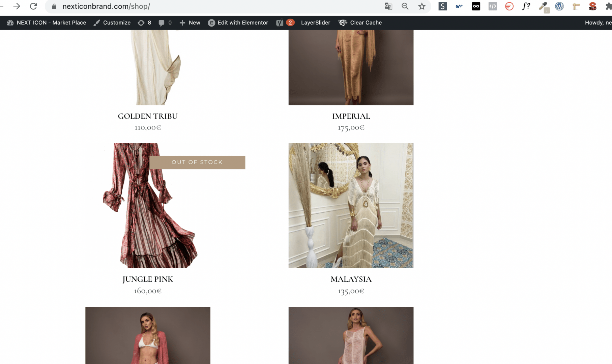This screenshot has width=612, height=364.
Task: Open the red SEO extension icon
Action: tap(593, 6)
